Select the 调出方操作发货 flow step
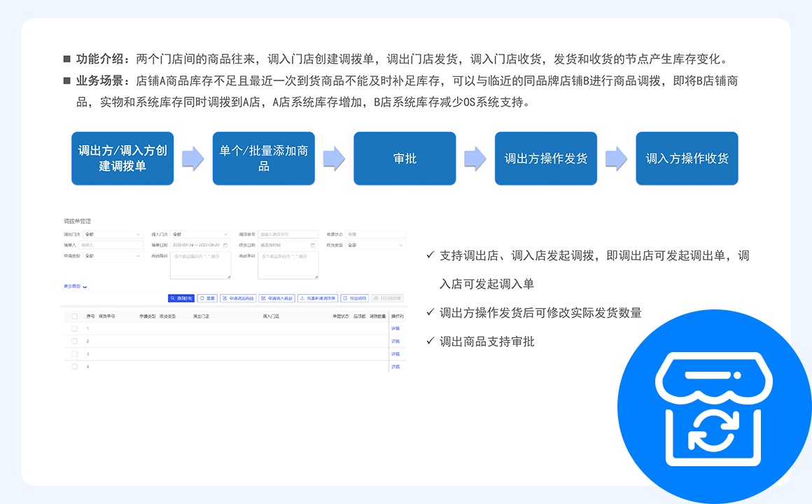812x504 pixels. pyautogui.click(x=546, y=158)
